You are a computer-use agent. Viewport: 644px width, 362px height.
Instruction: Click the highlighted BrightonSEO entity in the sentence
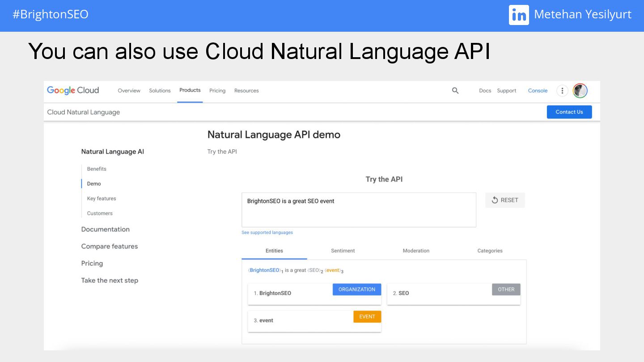(264, 270)
